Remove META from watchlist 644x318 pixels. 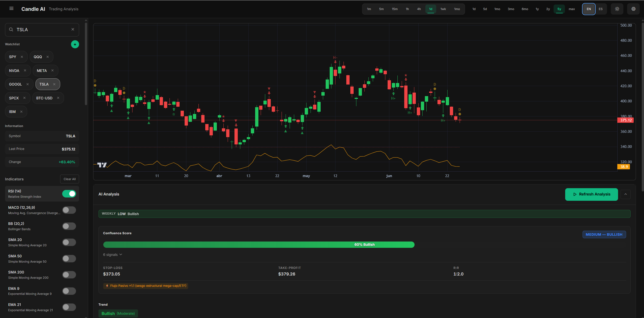click(52, 70)
